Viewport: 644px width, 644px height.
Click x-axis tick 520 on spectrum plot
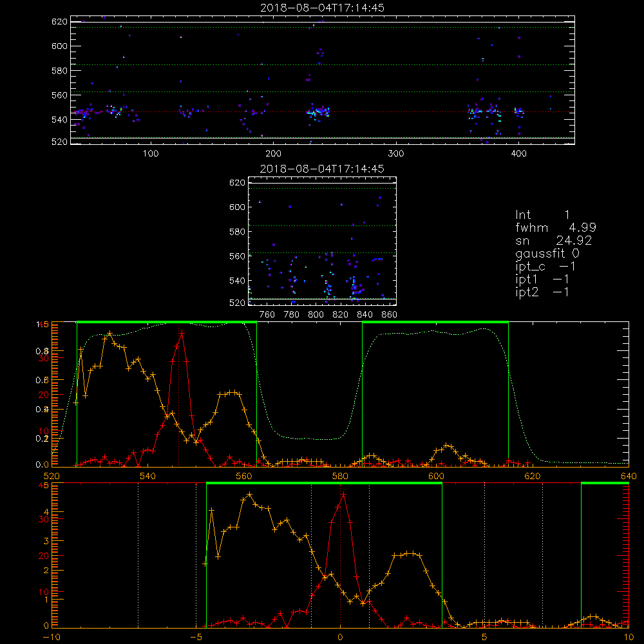(x=52, y=476)
